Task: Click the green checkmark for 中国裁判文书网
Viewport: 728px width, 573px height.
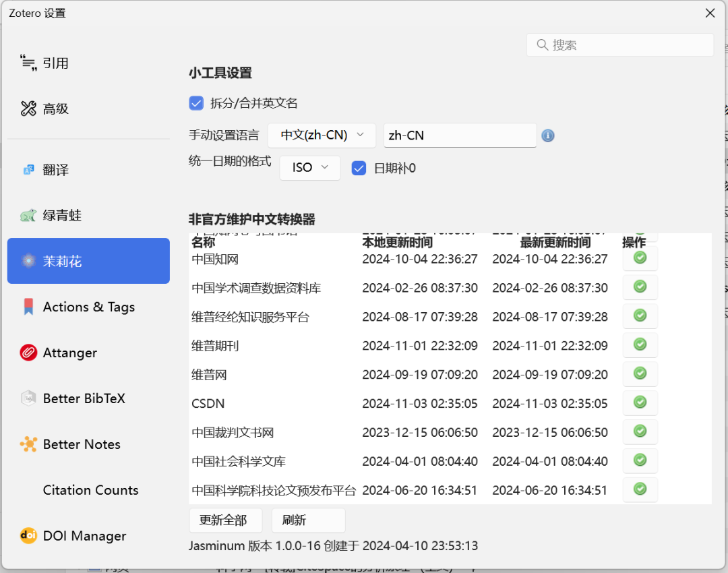Action: click(x=640, y=431)
